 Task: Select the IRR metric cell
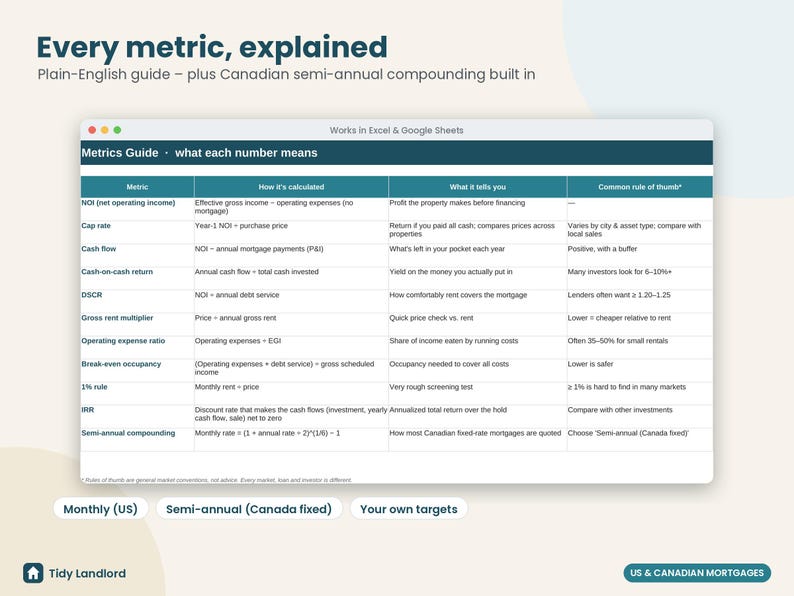tap(137, 416)
